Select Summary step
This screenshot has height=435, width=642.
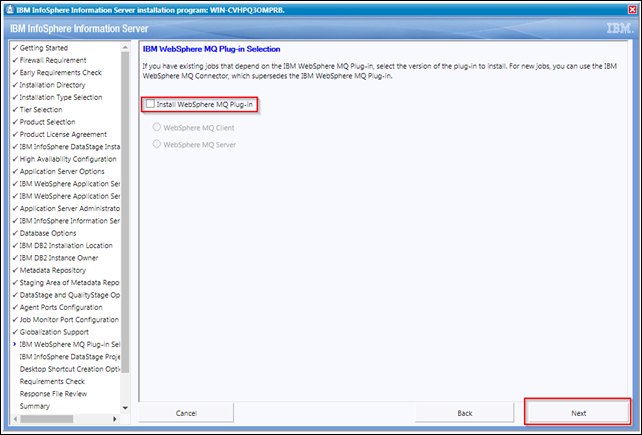pos(35,406)
